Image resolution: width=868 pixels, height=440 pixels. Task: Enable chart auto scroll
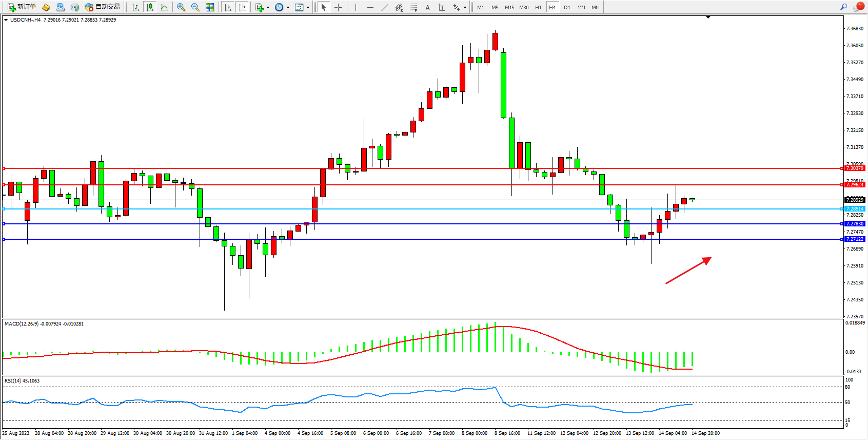[x=228, y=7]
